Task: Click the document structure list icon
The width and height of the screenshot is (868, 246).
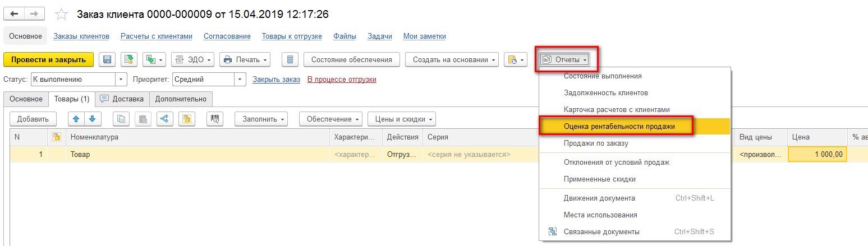Action: (x=289, y=59)
